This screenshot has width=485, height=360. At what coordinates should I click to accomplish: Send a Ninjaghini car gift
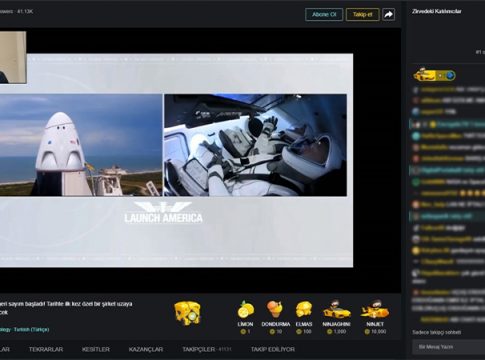coord(336,317)
